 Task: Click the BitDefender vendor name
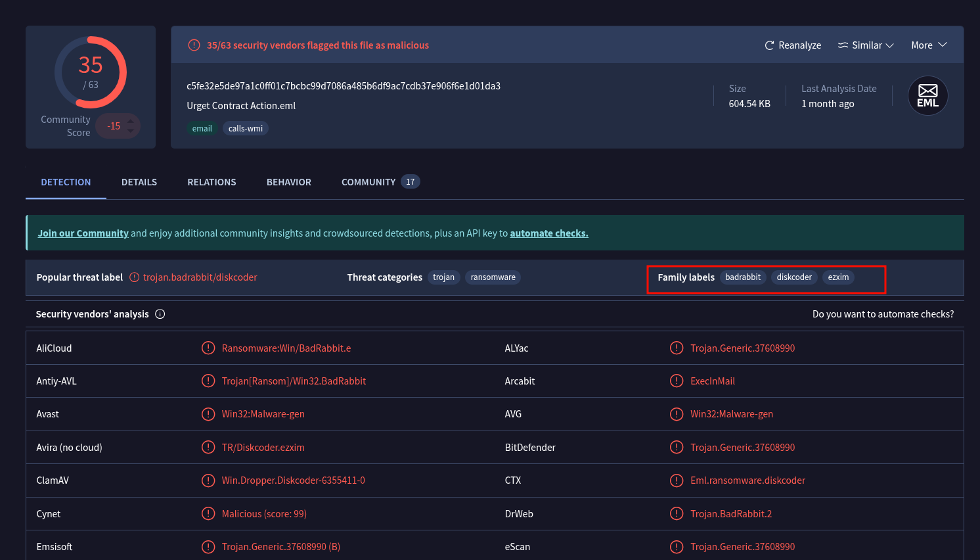(x=530, y=448)
